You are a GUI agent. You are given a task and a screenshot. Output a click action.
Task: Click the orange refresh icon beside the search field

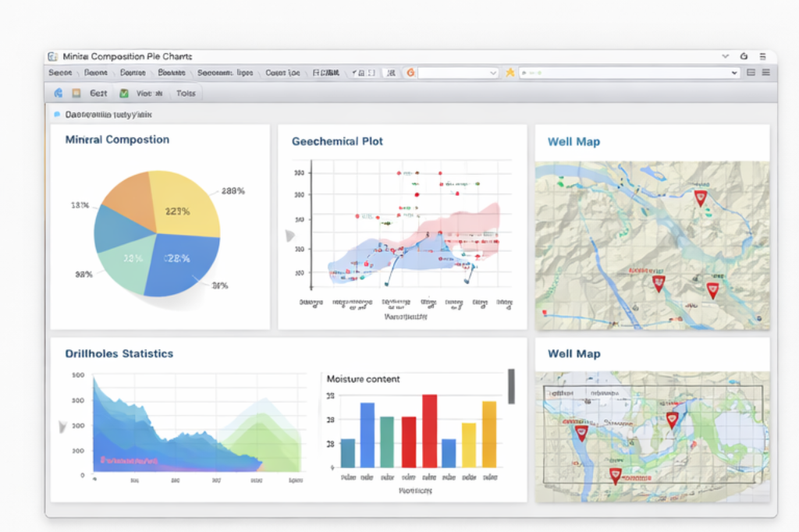[x=410, y=72]
